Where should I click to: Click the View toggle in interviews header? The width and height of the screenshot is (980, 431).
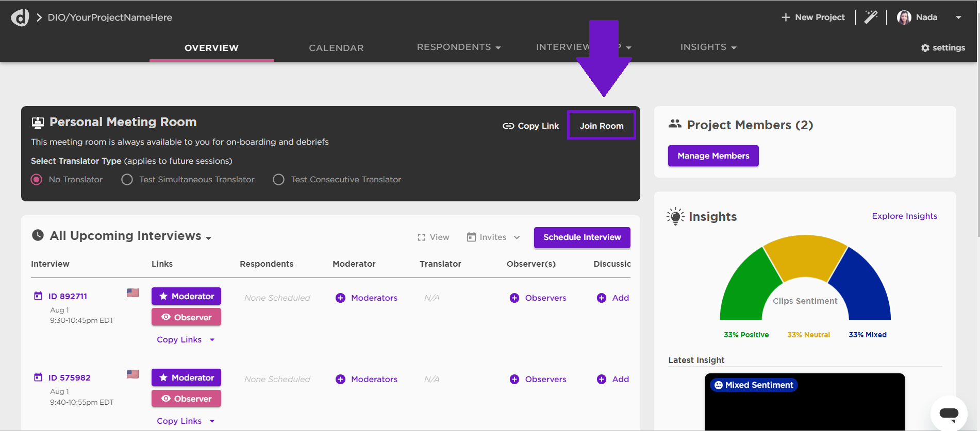tap(433, 237)
